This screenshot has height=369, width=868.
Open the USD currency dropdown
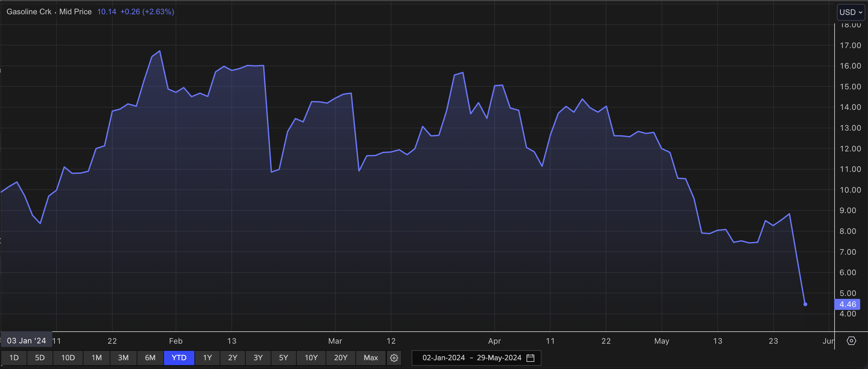850,12
